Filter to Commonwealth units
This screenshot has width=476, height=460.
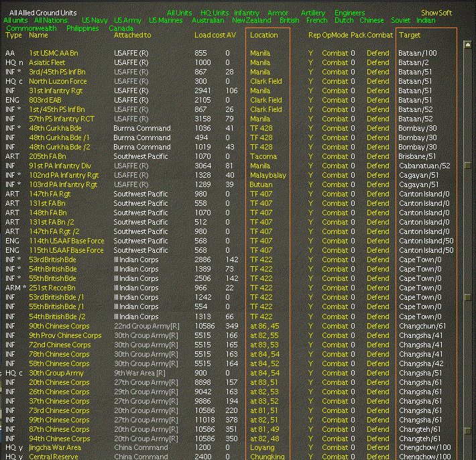(x=32, y=28)
